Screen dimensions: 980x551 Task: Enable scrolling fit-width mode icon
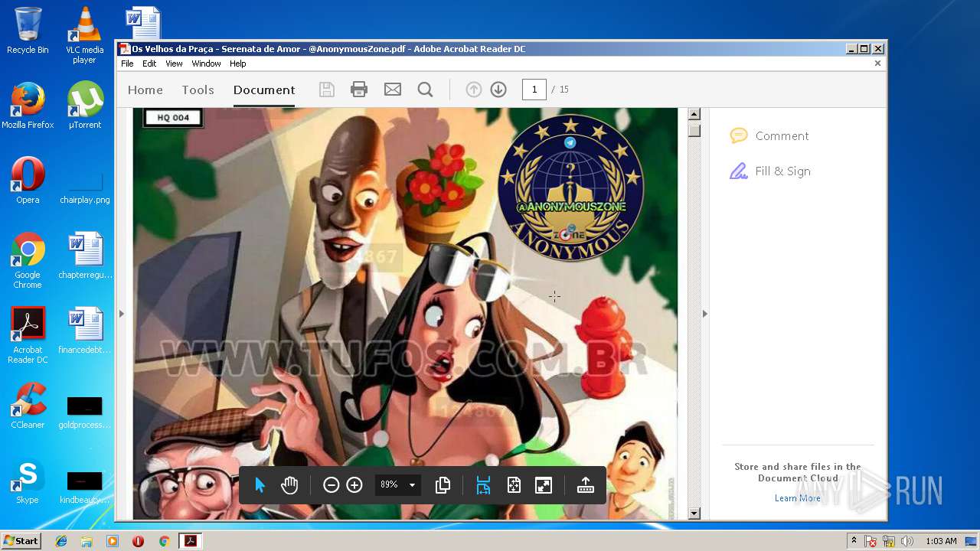pos(483,485)
